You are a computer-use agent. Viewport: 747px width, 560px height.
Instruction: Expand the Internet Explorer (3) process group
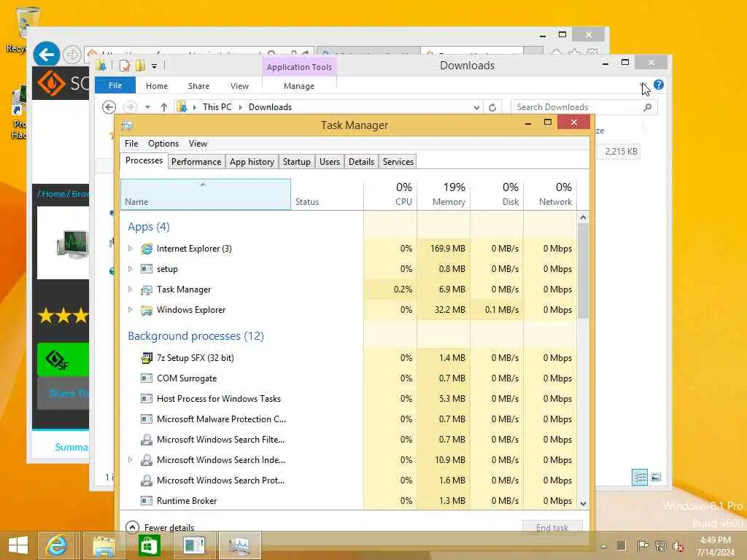[x=130, y=249]
